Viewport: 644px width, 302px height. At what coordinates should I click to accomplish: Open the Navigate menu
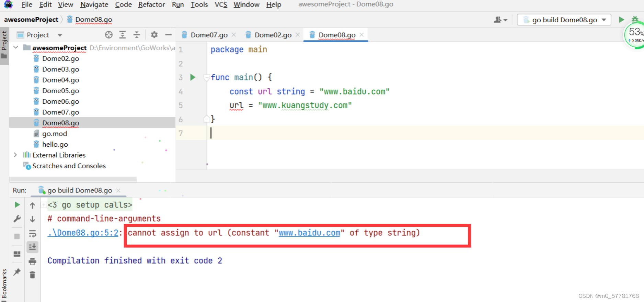coord(94,4)
